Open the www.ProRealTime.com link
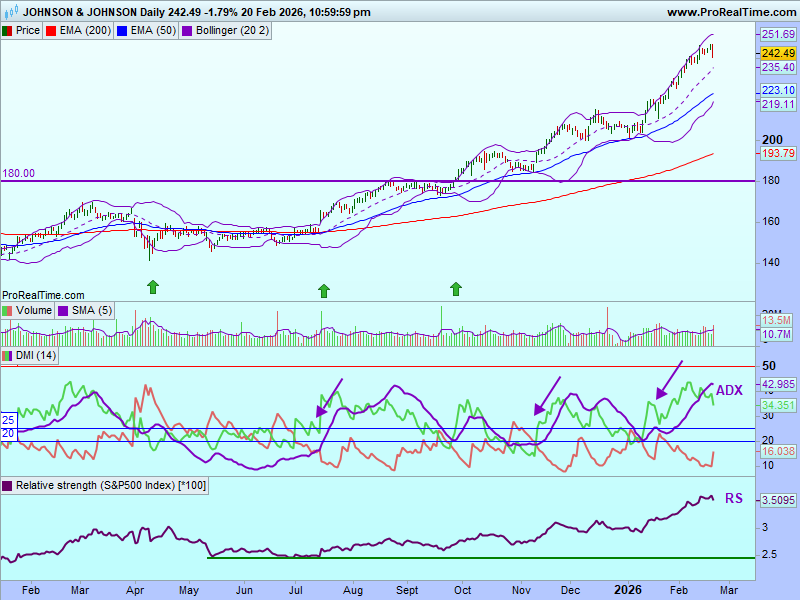Image resolution: width=800 pixels, height=600 pixels. (x=729, y=12)
